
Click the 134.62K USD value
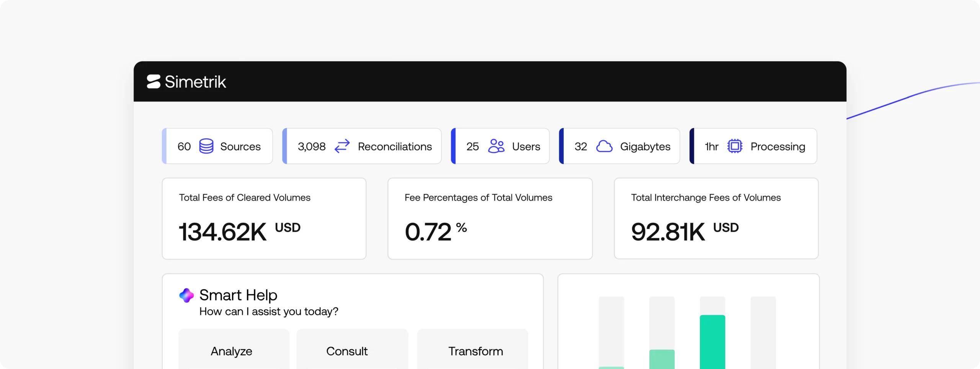(239, 231)
